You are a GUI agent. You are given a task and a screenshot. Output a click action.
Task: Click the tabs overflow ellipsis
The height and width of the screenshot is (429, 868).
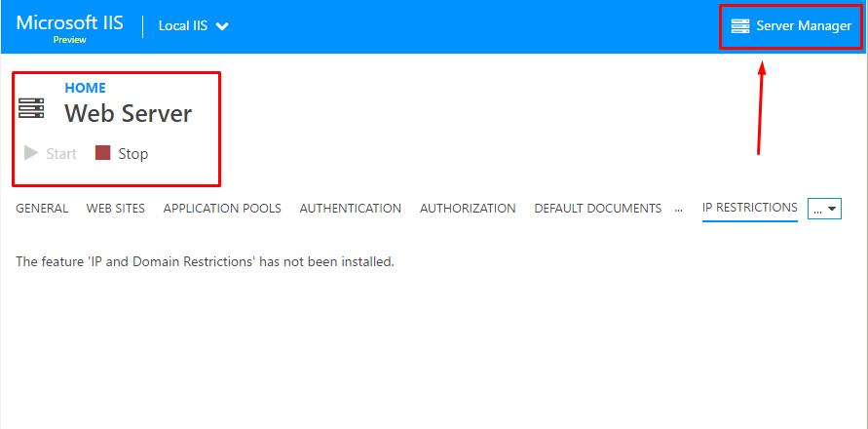click(679, 209)
